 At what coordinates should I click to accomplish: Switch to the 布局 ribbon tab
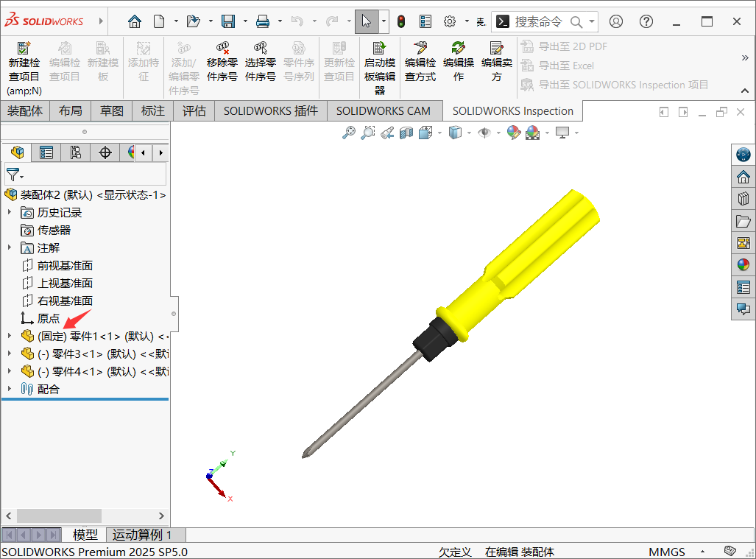[71, 111]
